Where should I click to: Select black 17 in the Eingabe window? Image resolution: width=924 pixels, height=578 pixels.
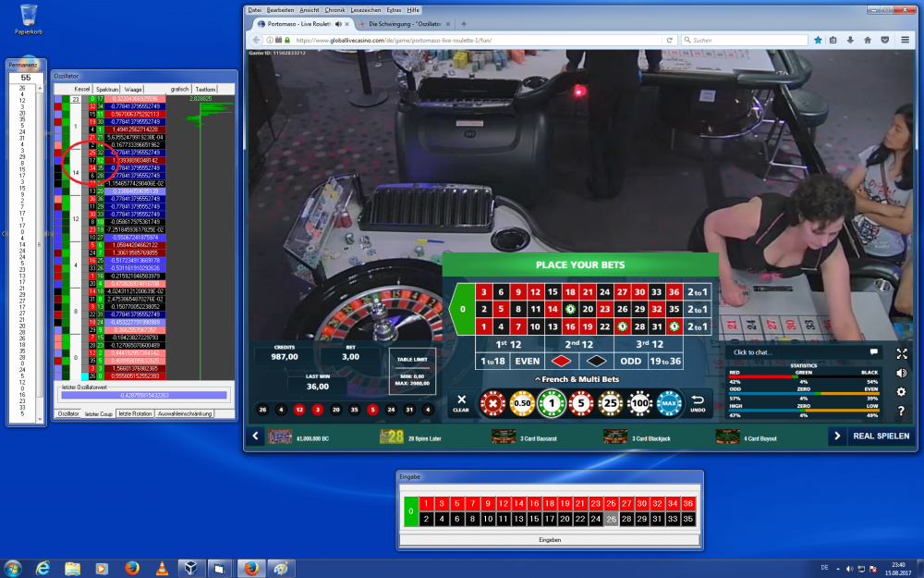(549, 519)
